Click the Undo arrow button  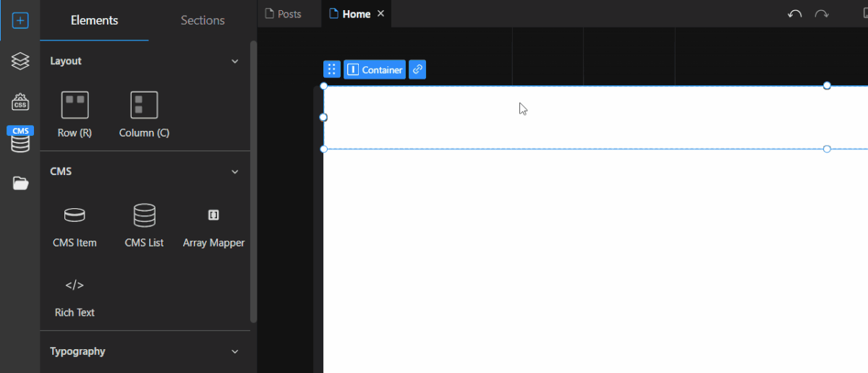[x=795, y=14]
